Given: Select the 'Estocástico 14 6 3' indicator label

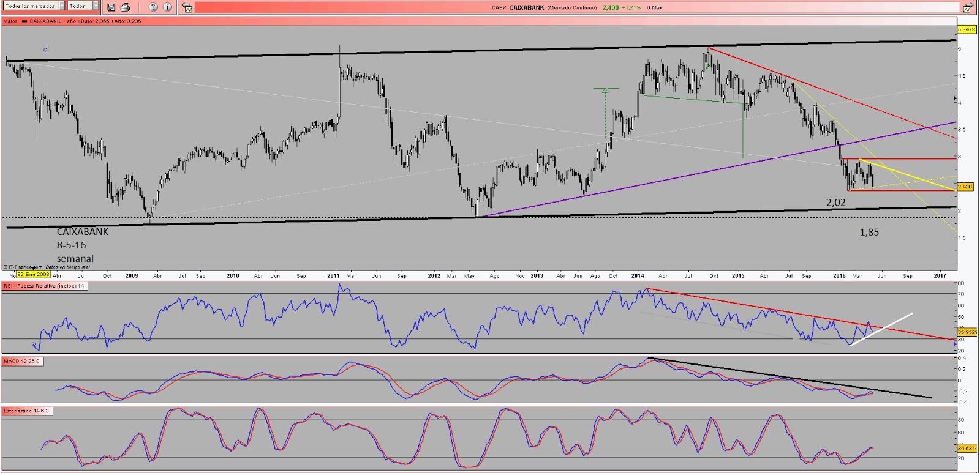Looking at the screenshot, I should 26,411.
